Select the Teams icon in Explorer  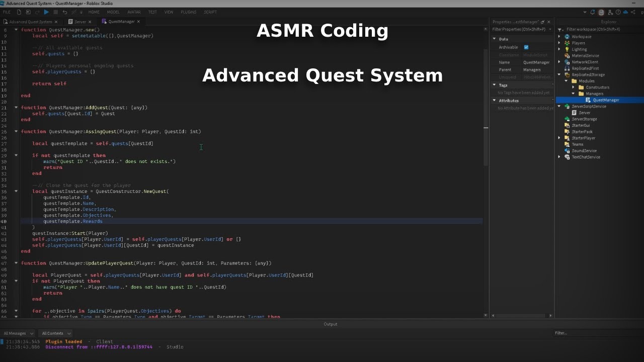567,144
